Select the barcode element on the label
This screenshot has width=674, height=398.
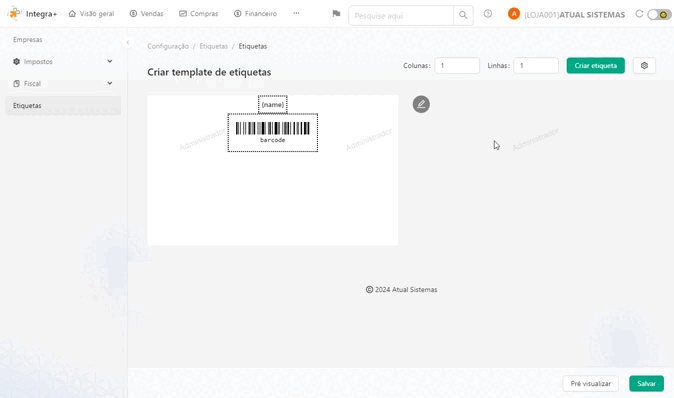pyautogui.click(x=273, y=133)
